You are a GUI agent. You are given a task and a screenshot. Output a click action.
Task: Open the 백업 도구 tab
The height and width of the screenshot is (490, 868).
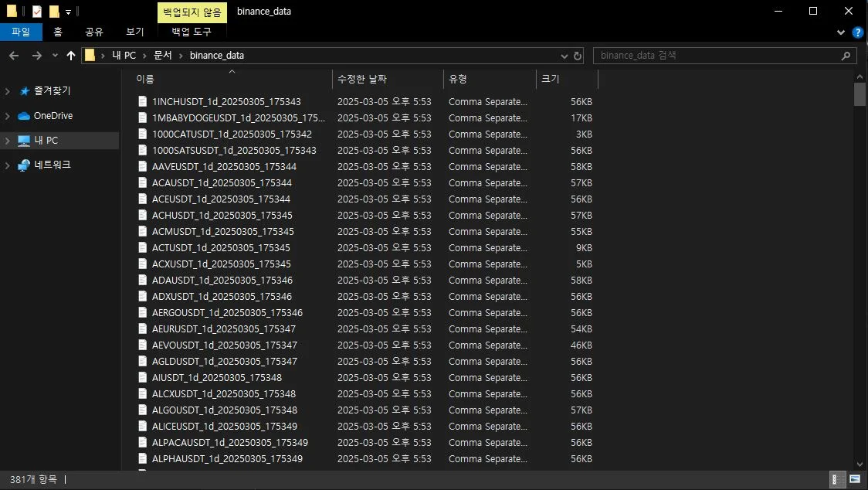[x=192, y=32]
